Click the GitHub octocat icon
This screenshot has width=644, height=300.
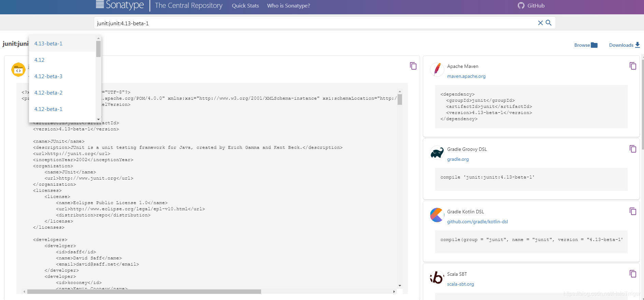point(521,5)
